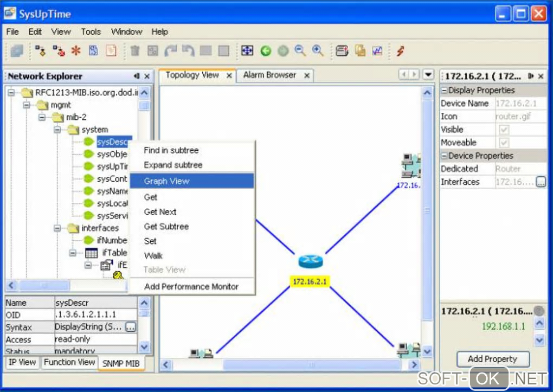This screenshot has height=392, width=553.
Task: Click the 192.168.1.1 address text
Action: [x=503, y=326]
